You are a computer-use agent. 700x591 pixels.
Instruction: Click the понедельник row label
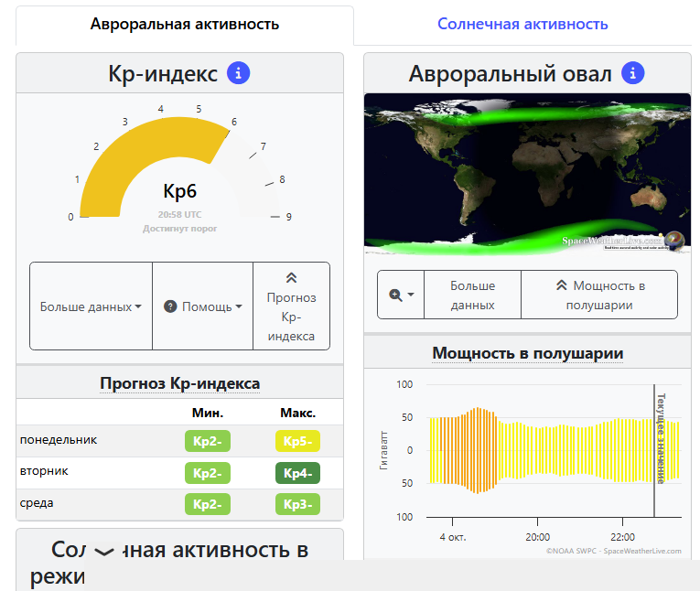click(x=59, y=440)
